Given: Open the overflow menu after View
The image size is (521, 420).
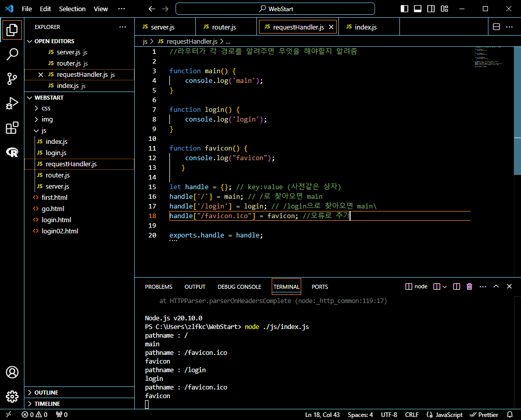Looking at the screenshot, I should click(122, 9).
